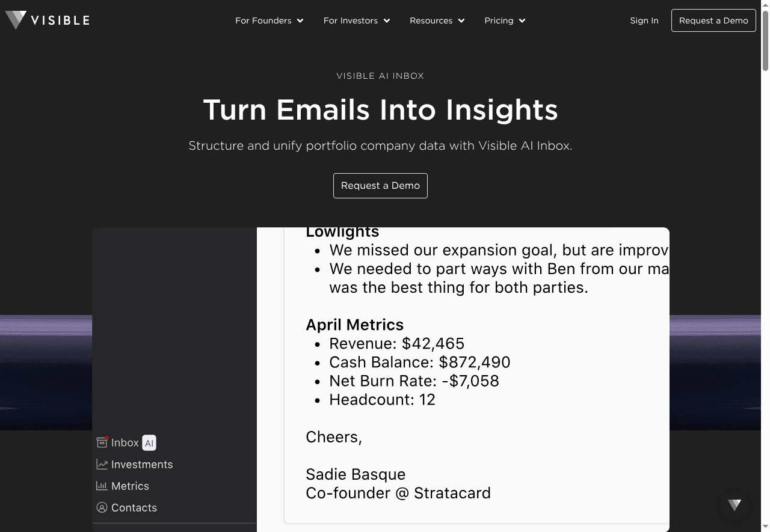Select Contacts in the sidebar

click(134, 508)
